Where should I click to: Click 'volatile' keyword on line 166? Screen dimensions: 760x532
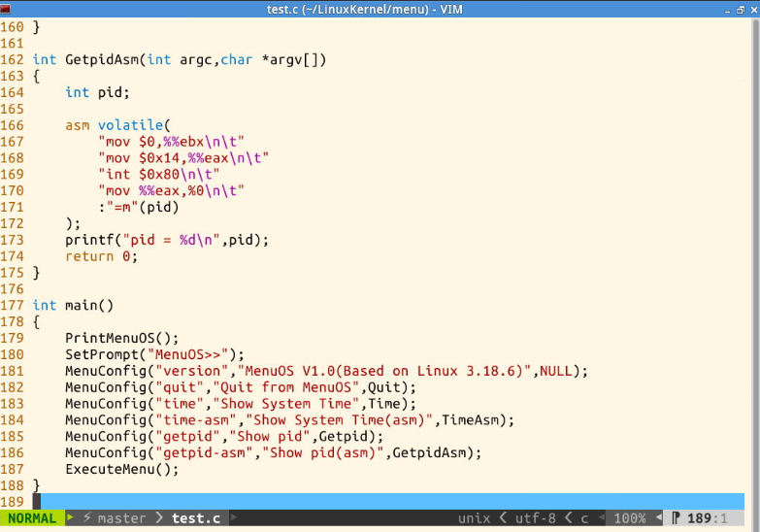(130, 125)
